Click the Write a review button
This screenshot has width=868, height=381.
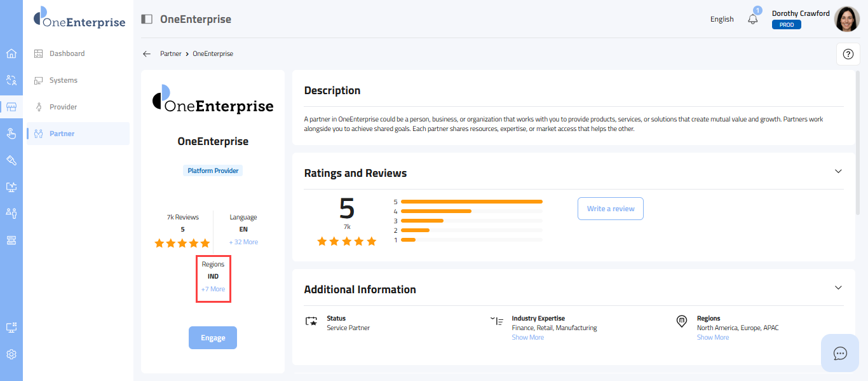(610, 209)
